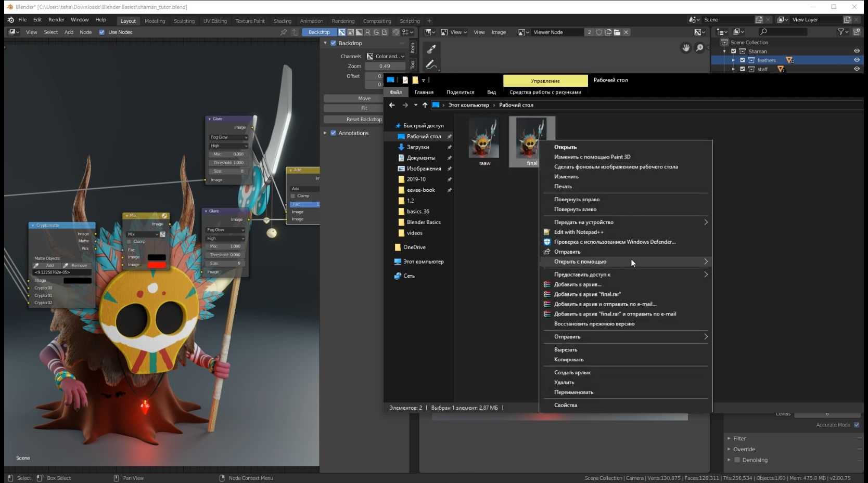Click the black color swatch in Mix node

[x=157, y=257]
